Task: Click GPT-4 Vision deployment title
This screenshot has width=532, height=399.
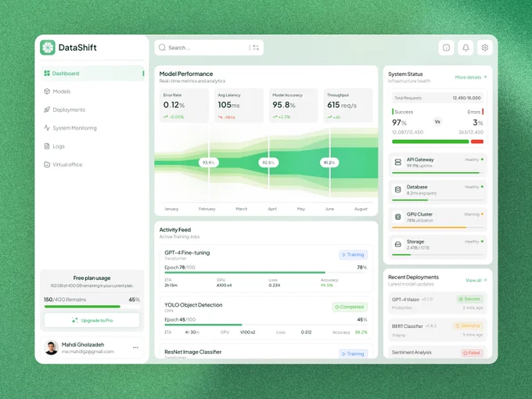Action: click(405, 300)
